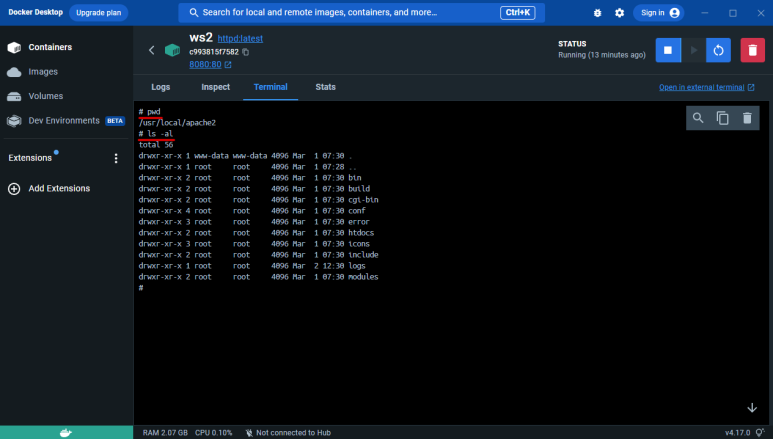
Task: Stop the ws2 container
Action: pyautogui.click(x=668, y=50)
